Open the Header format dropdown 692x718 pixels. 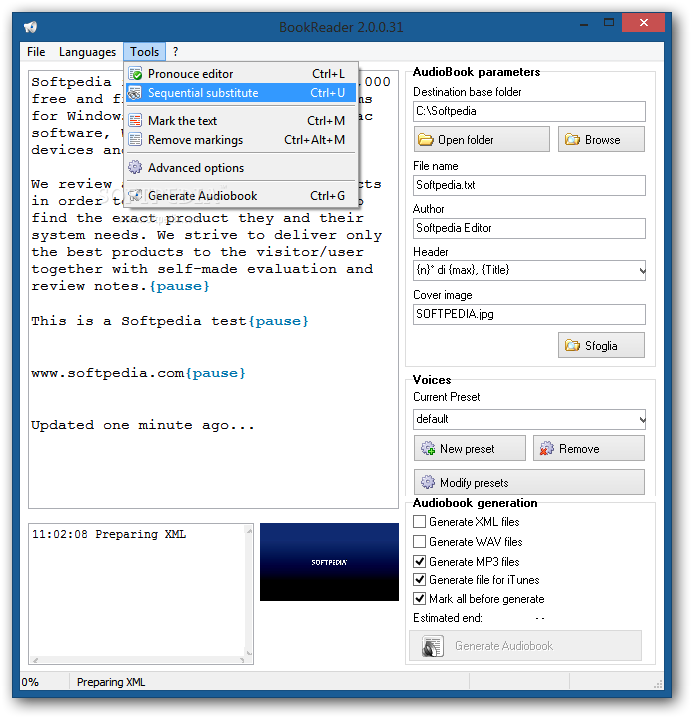642,271
